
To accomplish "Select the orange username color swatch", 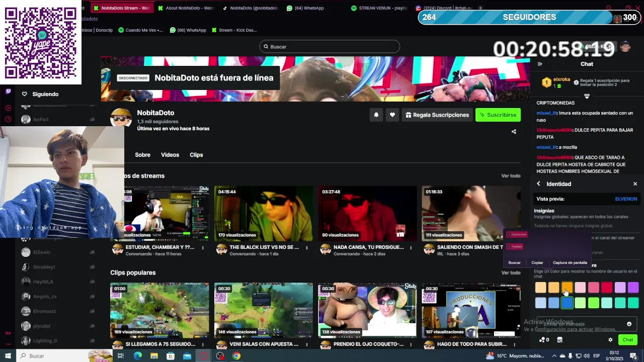I will coord(567,288).
